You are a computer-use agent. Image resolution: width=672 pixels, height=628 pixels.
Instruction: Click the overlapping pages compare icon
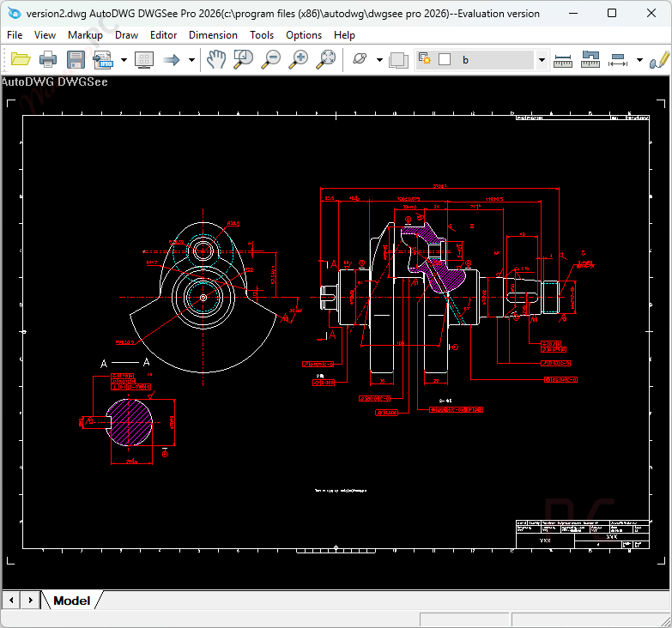[398, 60]
